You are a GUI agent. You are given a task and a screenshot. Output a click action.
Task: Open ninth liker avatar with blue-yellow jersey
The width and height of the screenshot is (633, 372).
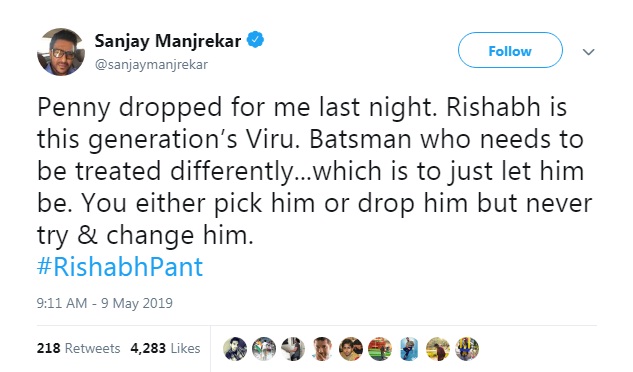point(467,349)
